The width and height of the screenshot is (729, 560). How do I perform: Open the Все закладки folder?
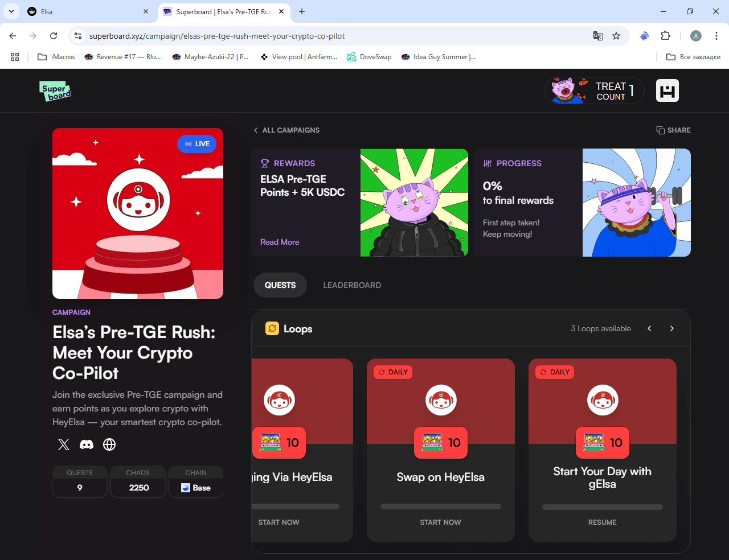pyautogui.click(x=694, y=57)
